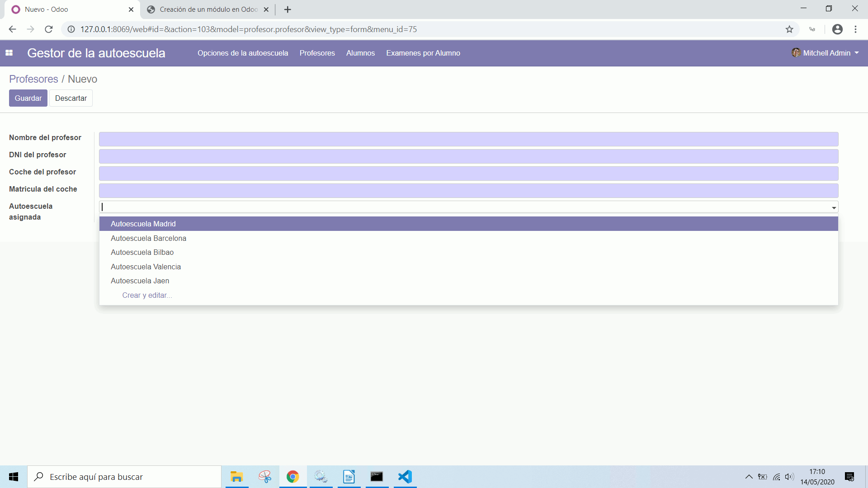Expand the Mitchell Admin user menu
This screenshot has width=868, height=488.
click(x=825, y=53)
